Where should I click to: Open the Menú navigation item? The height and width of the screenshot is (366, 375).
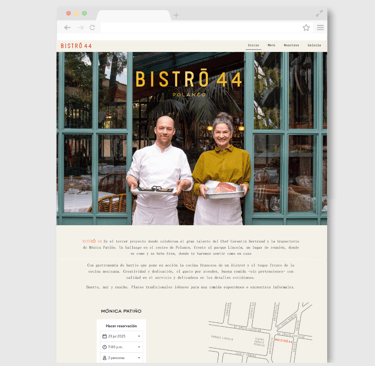[271, 45]
